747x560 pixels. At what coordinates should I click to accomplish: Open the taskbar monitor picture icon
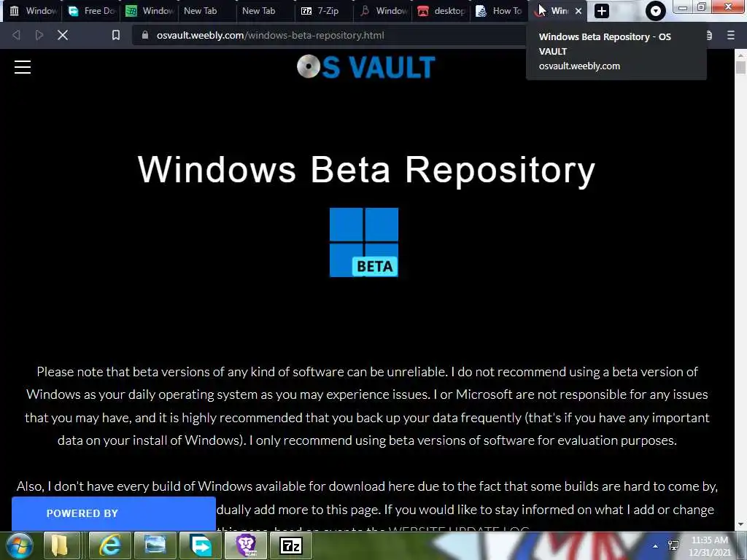coord(155,545)
